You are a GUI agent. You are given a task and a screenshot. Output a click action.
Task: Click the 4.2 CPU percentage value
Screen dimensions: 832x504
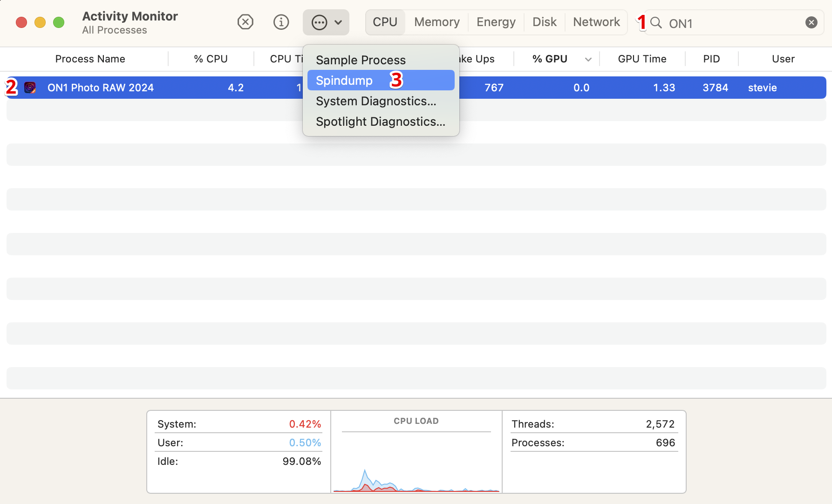[236, 88]
